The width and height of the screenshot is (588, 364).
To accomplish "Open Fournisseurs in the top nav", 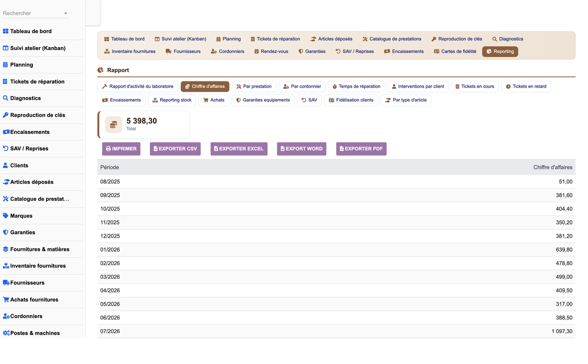I will pos(183,51).
